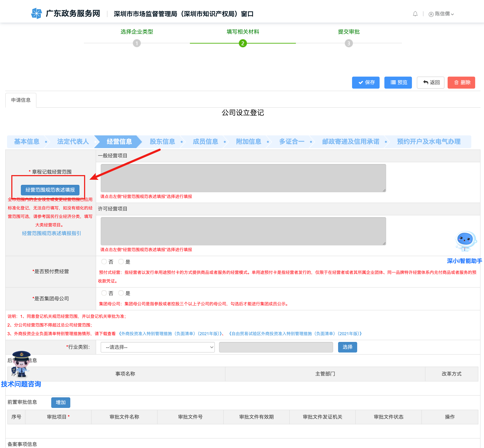484x448 pixels.
Task: Go to the 预约开户及水电气办理 section
Action: coord(429,142)
